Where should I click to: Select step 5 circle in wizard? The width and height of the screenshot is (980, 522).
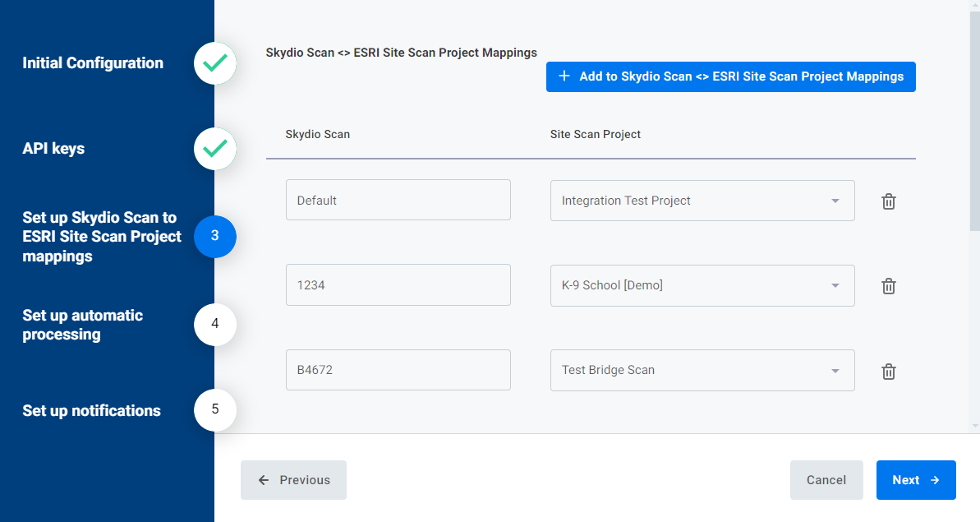pos(215,409)
